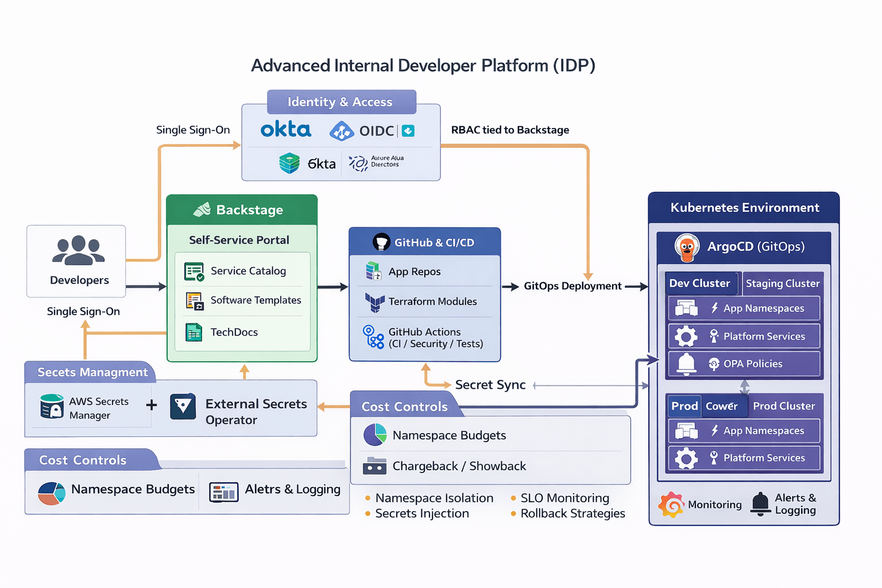Click the Secret Sync label
Screen dimensions: 882x588
490,385
